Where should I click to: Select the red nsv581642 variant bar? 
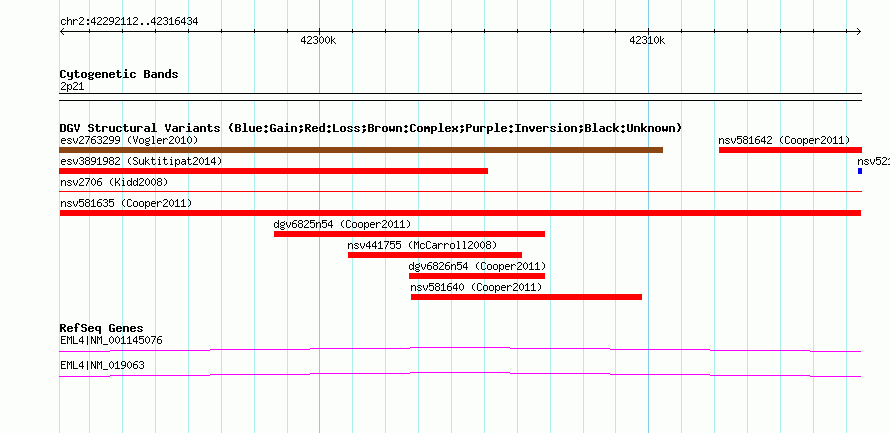(790, 150)
